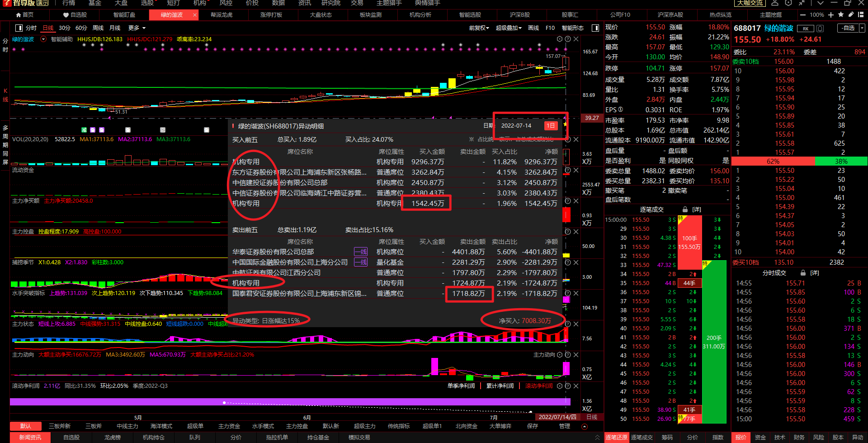Click the star favorite icon in toolbar
This screenshot has height=443, width=868.
point(841,15)
